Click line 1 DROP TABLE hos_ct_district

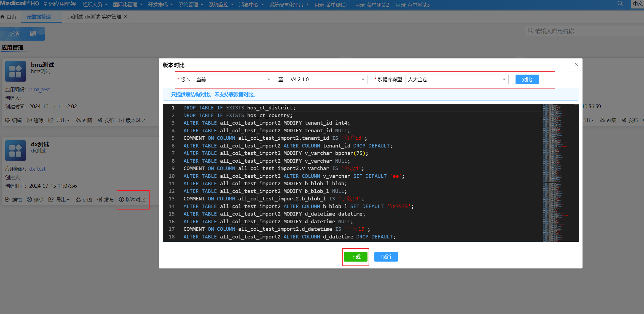click(239, 108)
